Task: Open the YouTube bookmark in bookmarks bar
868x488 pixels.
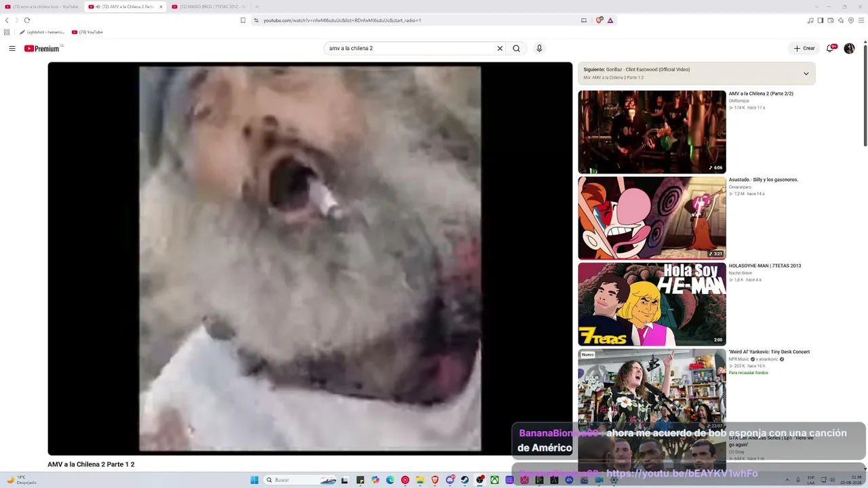Action: pyautogui.click(x=87, y=32)
